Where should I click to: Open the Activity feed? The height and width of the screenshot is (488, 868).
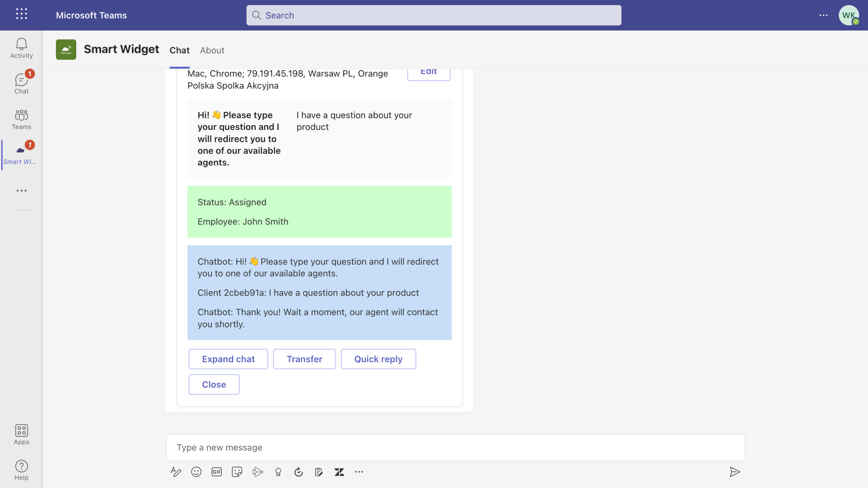coord(21,48)
